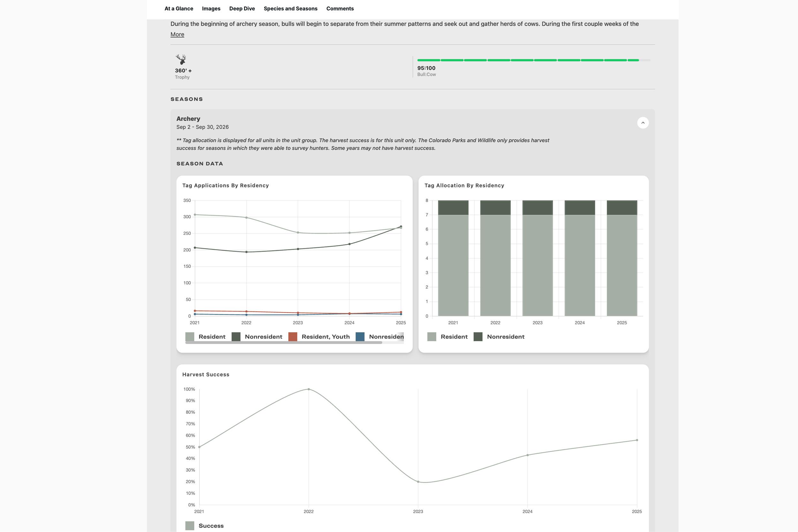
Task: Switch to the Images tab
Action: point(211,9)
